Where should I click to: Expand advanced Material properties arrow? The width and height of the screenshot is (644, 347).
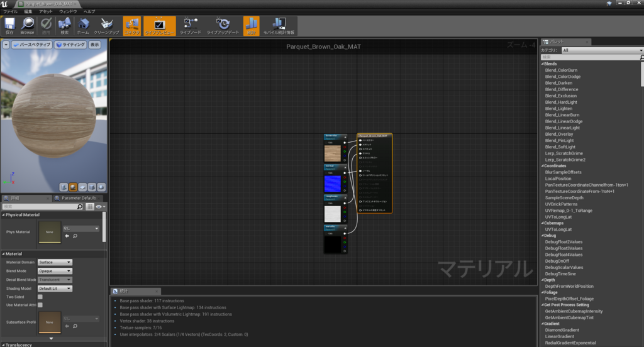pos(52,339)
